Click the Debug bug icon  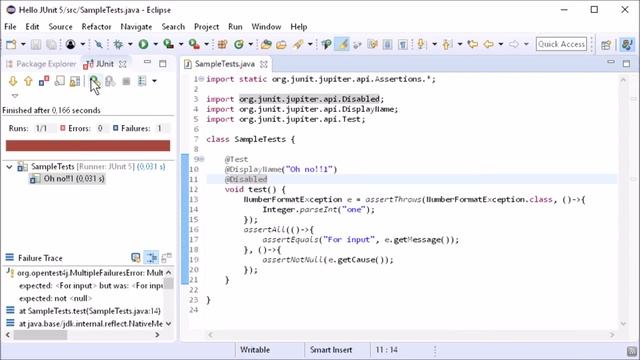point(118,44)
